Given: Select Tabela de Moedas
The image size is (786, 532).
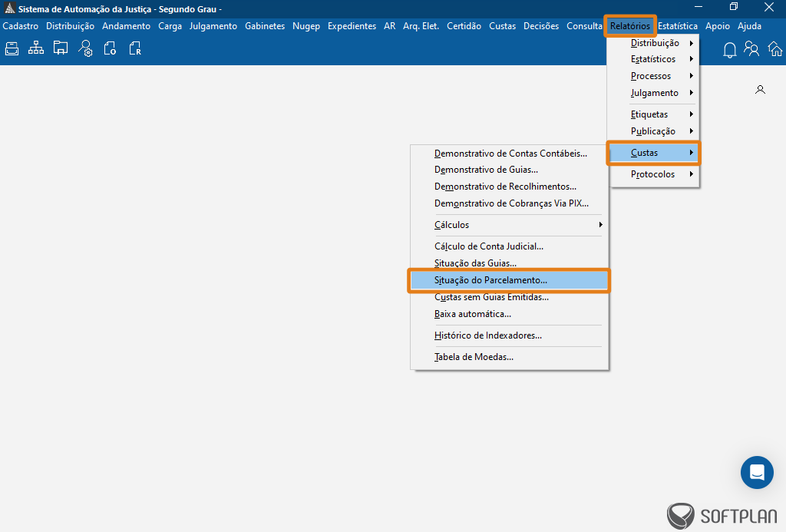Looking at the screenshot, I should (x=510, y=358).
